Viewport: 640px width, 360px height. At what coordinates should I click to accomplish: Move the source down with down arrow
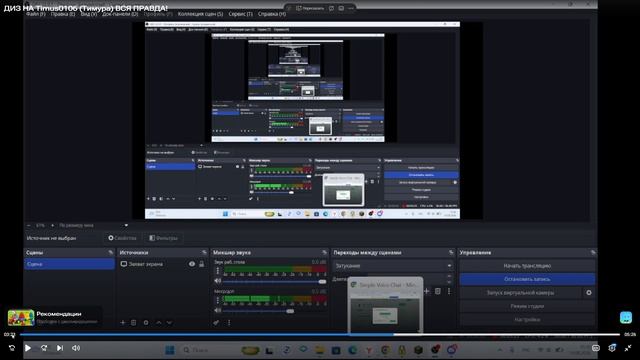[x=169, y=322]
